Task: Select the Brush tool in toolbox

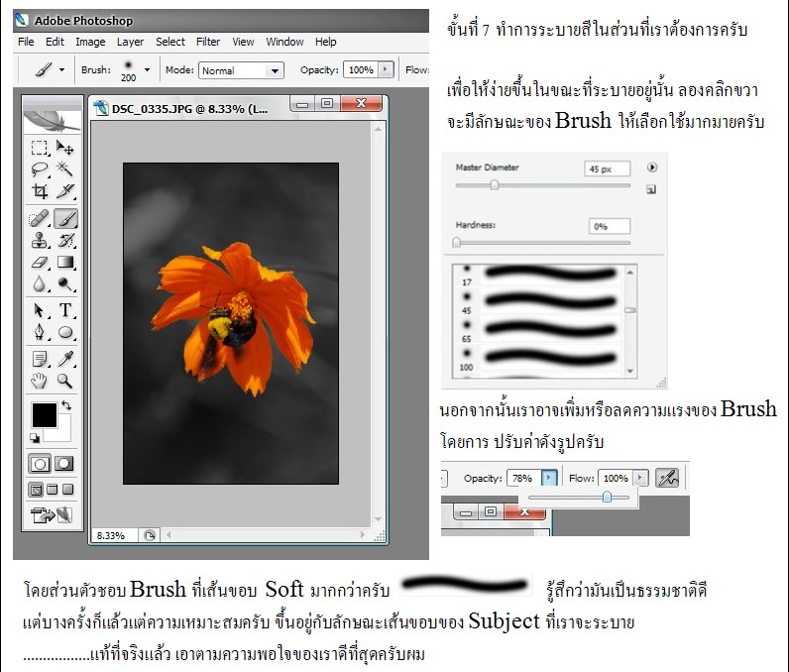Action: 65,218
